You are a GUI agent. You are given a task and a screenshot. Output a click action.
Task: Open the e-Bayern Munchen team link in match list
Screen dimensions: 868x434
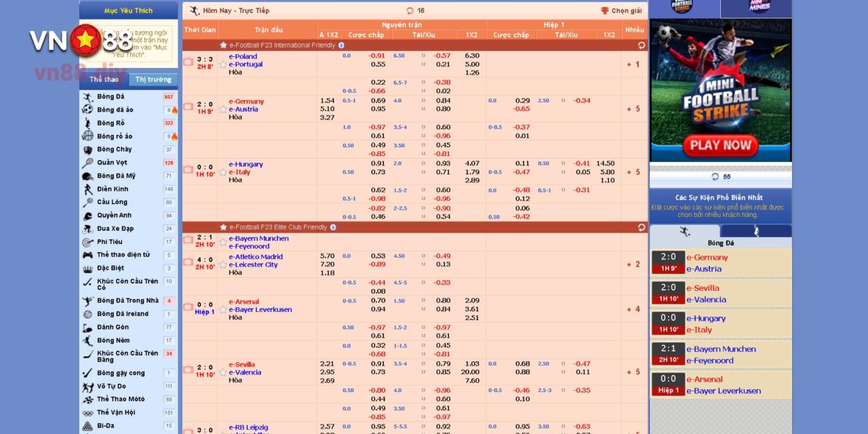pos(259,239)
